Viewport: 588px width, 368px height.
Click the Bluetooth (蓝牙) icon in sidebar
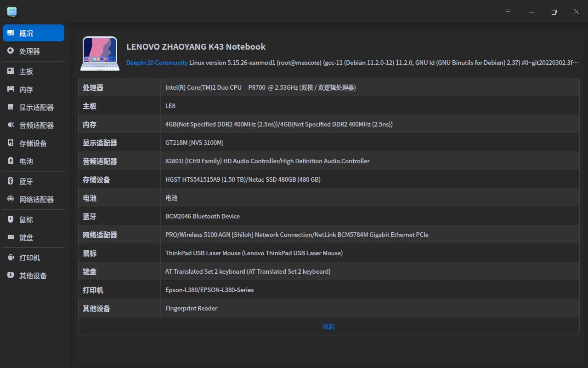pos(11,181)
